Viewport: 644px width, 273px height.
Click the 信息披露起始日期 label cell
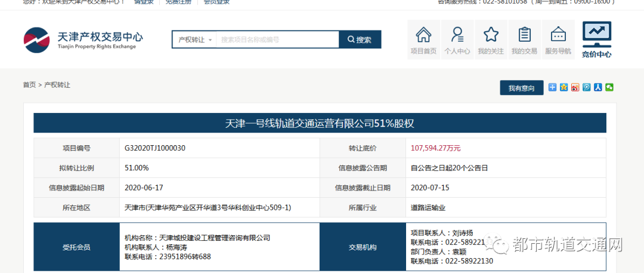[76, 188]
